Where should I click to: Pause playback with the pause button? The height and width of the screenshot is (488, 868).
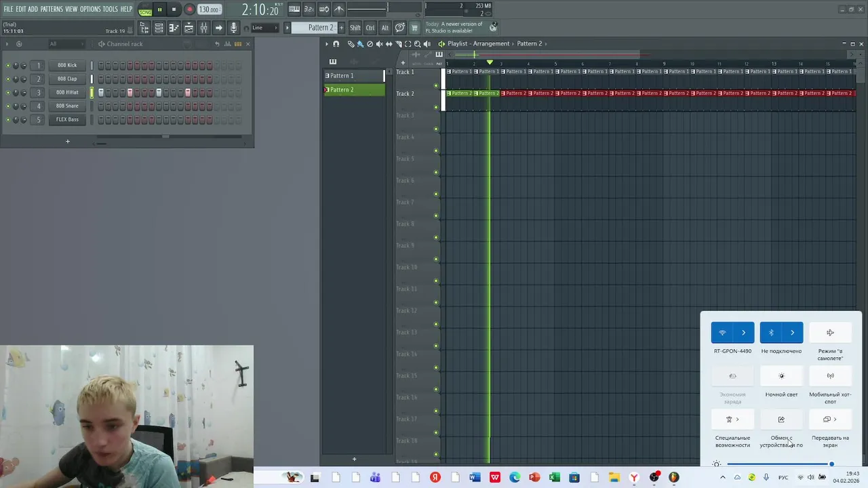coord(159,9)
